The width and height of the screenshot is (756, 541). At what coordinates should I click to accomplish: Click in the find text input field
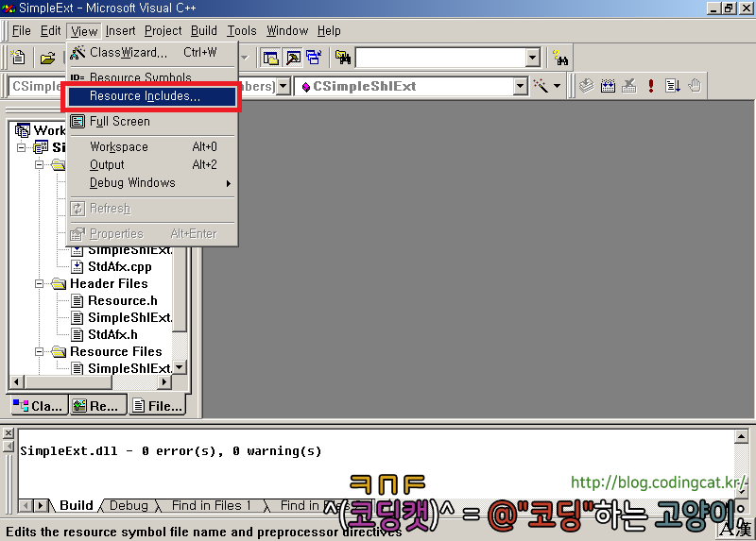pyautogui.click(x=440, y=59)
